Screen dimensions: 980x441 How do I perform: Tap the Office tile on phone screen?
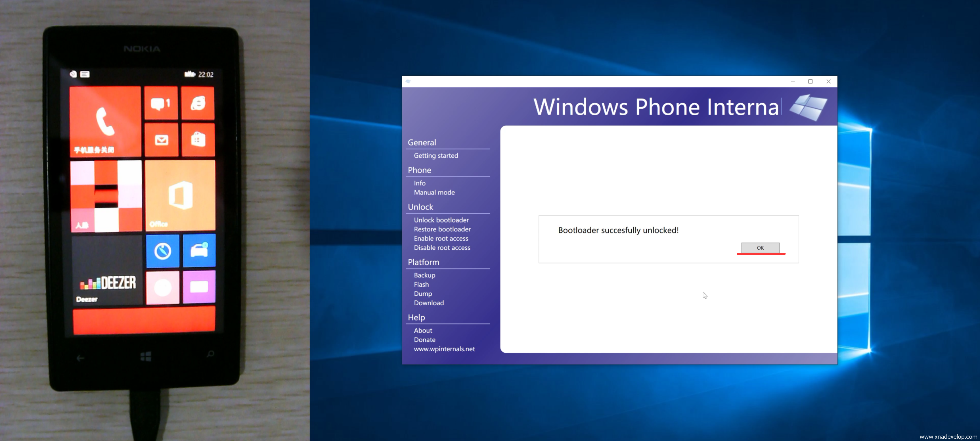180,195
